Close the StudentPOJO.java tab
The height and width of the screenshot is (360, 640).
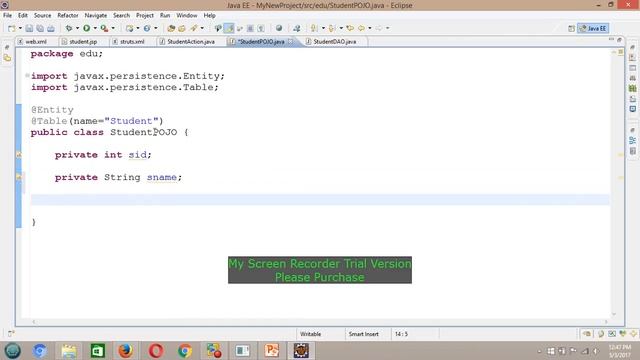point(290,41)
